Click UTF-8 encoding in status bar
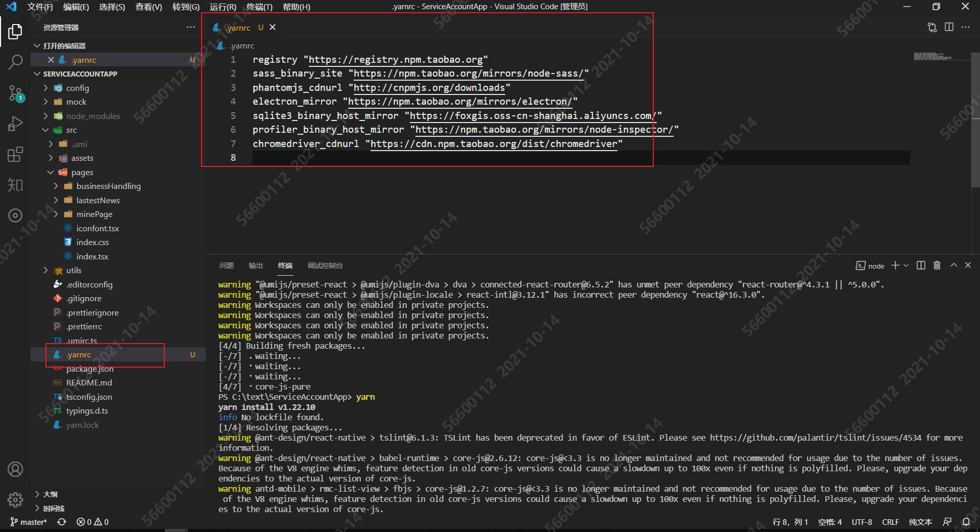This screenshot has width=980, height=532. tap(862, 522)
